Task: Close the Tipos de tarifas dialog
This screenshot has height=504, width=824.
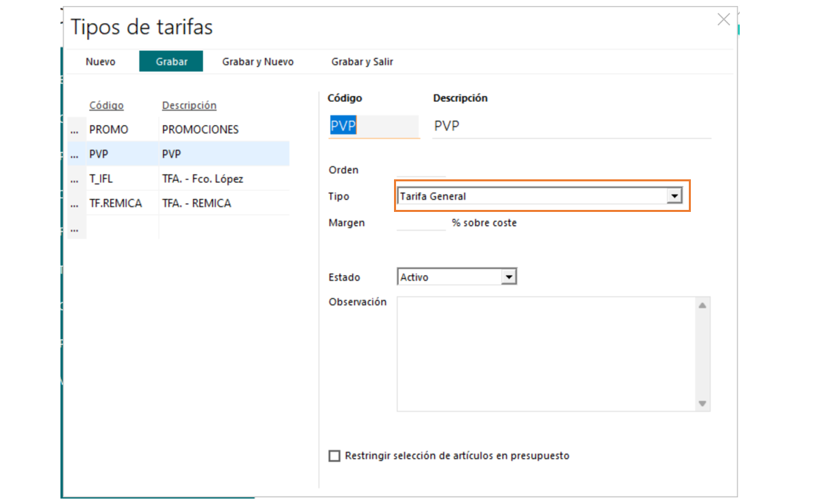Action: pyautogui.click(x=723, y=20)
